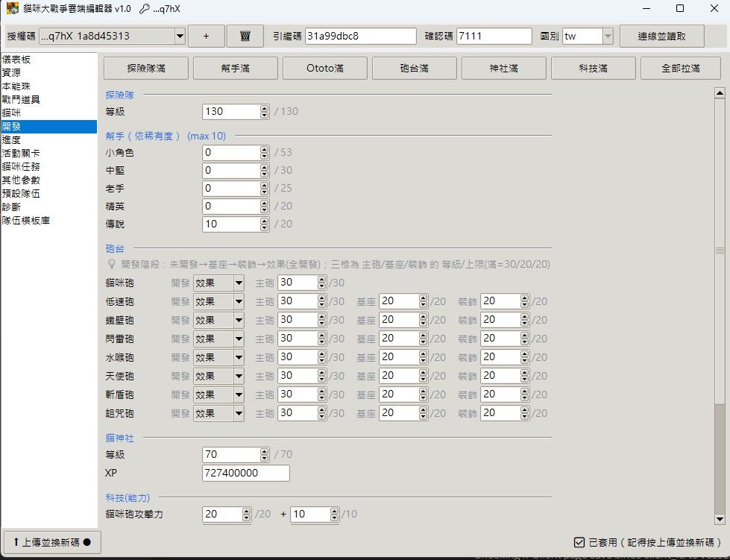Open 詛咒砲 開發 stage dropdown

(x=218, y=413)
